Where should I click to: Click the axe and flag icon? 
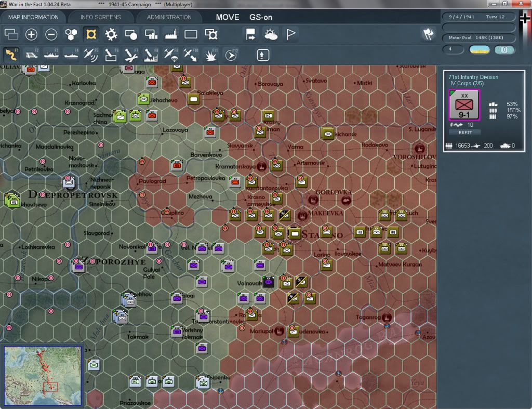coord(428,34)
